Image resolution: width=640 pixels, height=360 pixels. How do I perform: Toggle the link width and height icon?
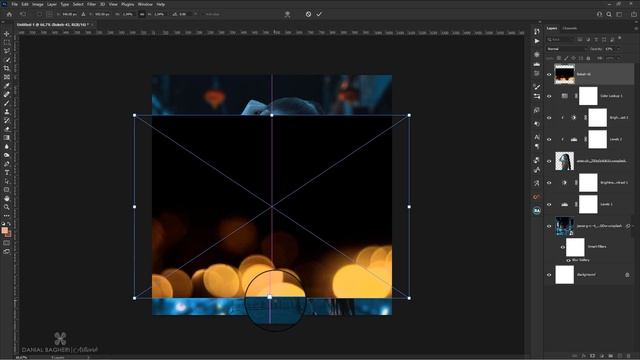[x=142, y=14]
